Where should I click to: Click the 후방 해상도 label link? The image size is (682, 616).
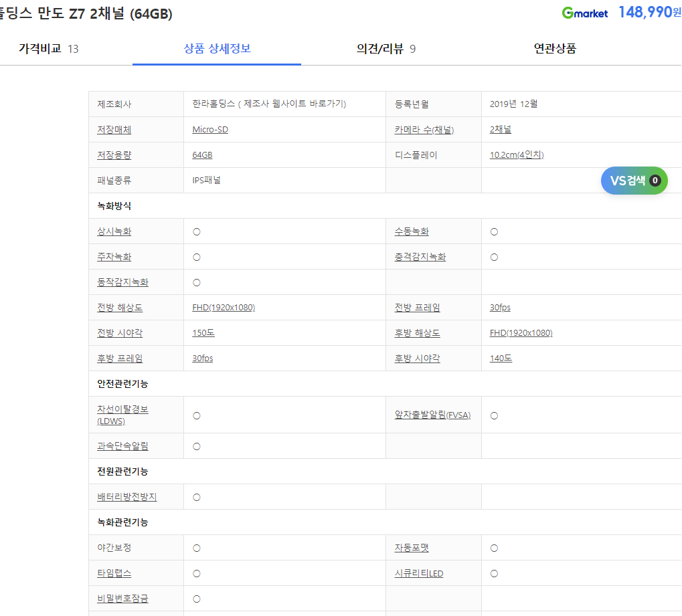coord(417,333)
